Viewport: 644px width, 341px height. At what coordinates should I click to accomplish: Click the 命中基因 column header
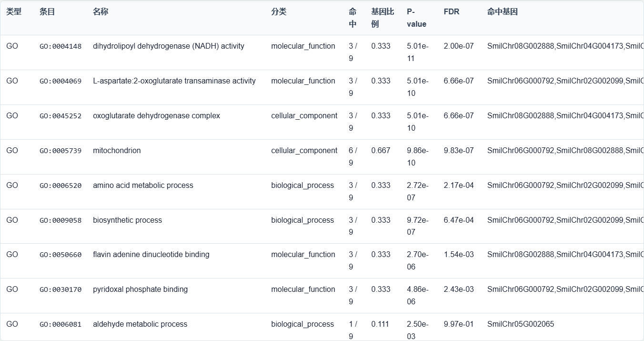(502, 12)
